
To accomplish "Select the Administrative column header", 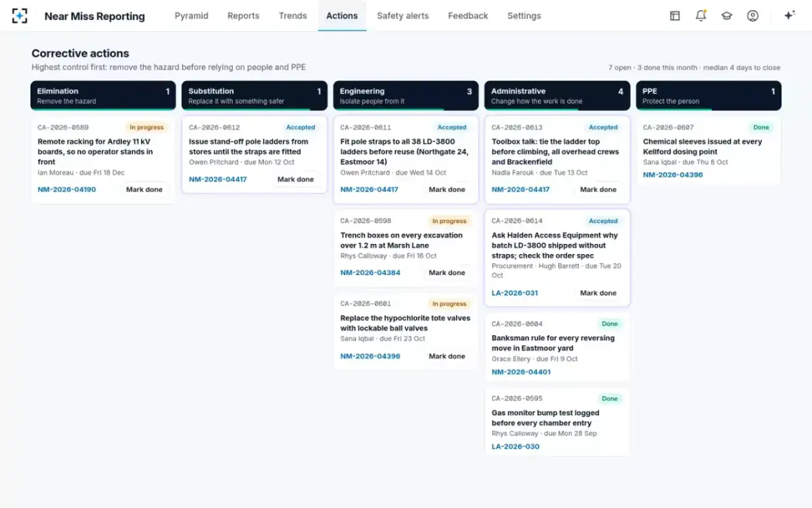I will [557, 96].
